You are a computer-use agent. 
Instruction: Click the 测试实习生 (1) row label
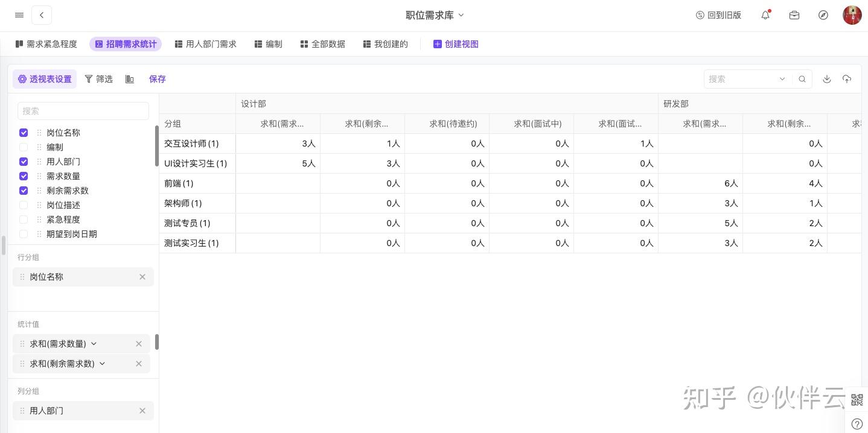tap(191, 243)
